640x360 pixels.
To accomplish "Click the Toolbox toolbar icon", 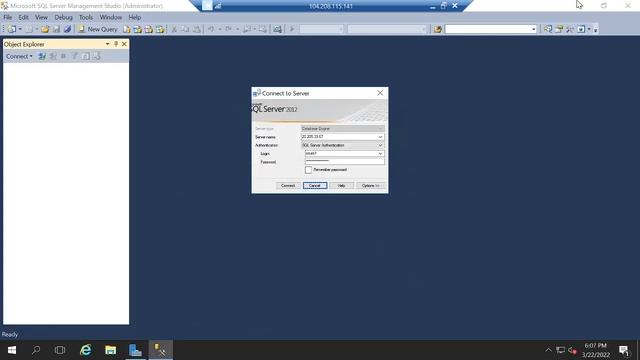I will pos(570,29).
